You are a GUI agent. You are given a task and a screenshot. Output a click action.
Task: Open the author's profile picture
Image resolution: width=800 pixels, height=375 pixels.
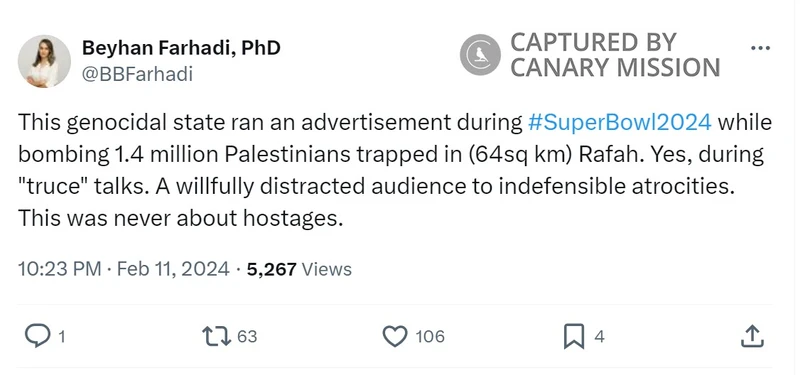[x=44, y=61]
